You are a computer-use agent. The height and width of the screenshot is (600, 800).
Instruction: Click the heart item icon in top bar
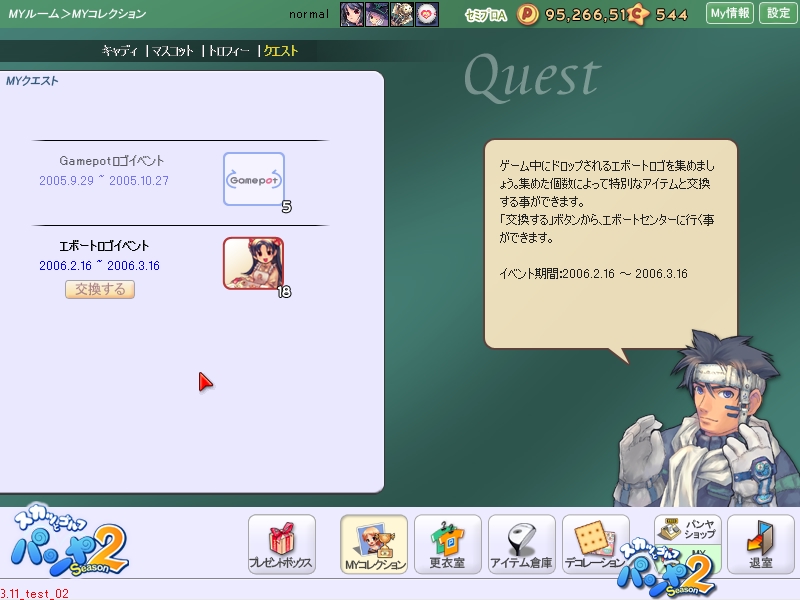tap(427, 14)
